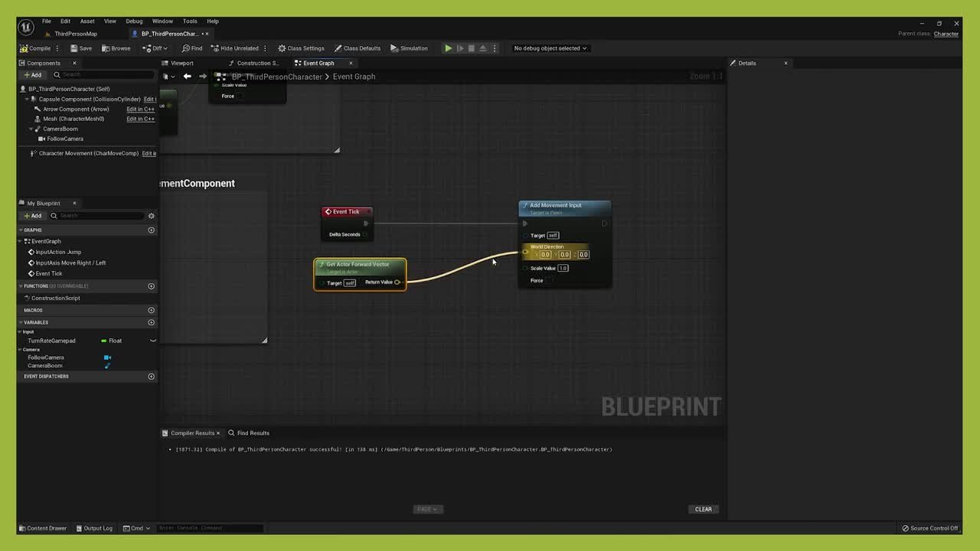The width and height of the screenshot is (980, 551).
Task: Open debug object selector dropdown
Action: (550, 48)
